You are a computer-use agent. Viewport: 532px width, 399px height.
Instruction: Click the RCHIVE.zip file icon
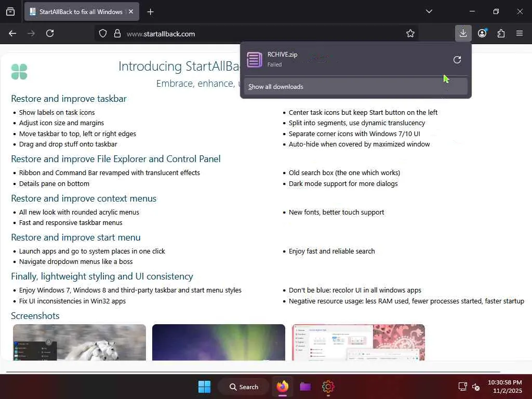coord(255,60)
